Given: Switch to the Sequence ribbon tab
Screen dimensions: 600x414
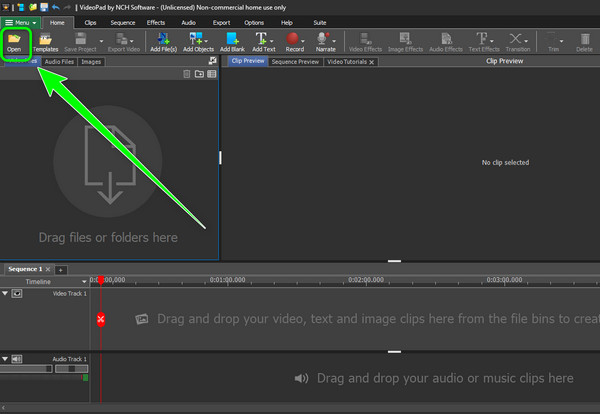Looking at the screenshot, I should 123,23.
